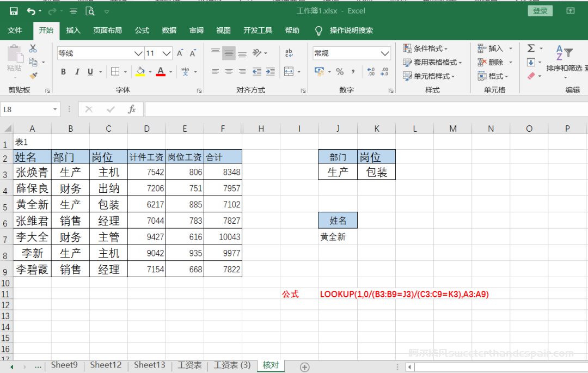The width and height of the screenshot is (588, 373).
Task: Open the number format 常规 dropdown
Action: pyautogui.click(x=385, y=53)
